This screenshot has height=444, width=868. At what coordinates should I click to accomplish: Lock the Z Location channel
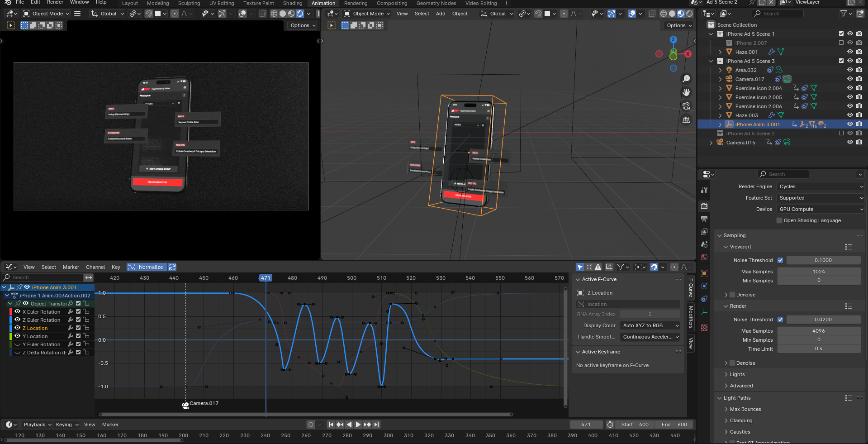click(x=86, y=328)
